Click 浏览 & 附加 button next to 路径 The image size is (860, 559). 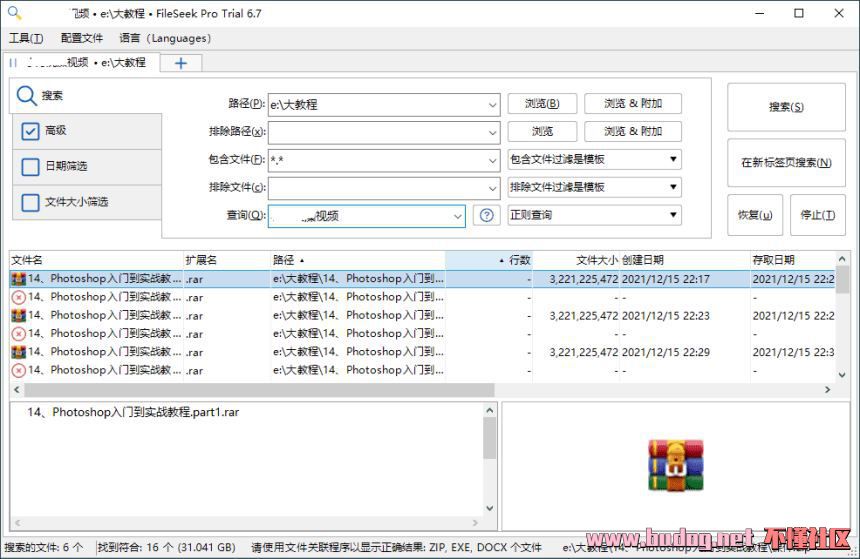(633, 103)
